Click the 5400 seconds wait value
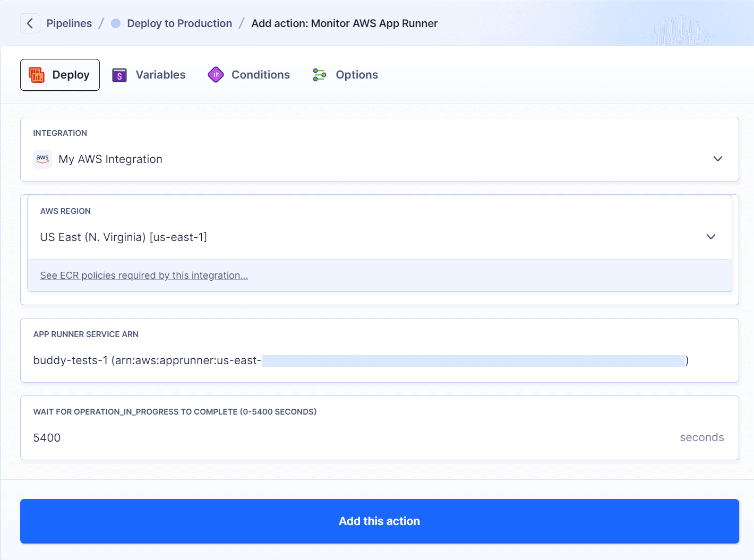 [47, 437]
